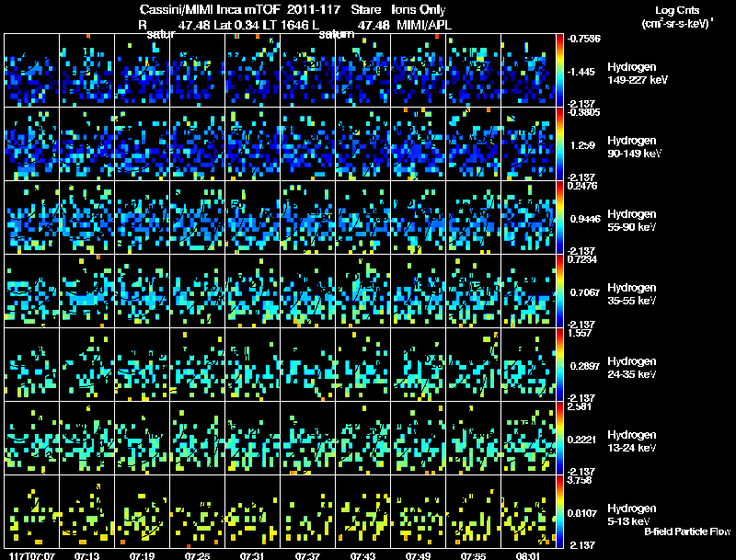Click the 'B-field Particle Flow' legend text
Screen dimensions: 736x560
[687, 531]
